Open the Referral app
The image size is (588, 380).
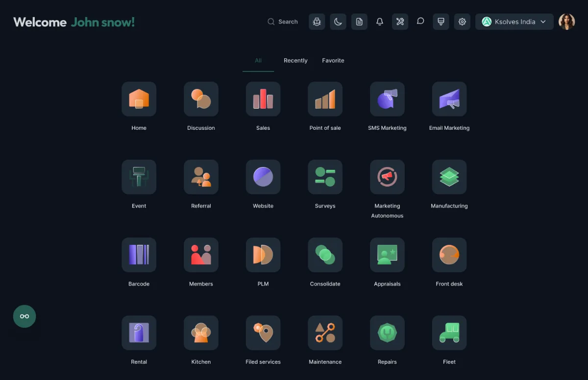click(x=201, y=177)
